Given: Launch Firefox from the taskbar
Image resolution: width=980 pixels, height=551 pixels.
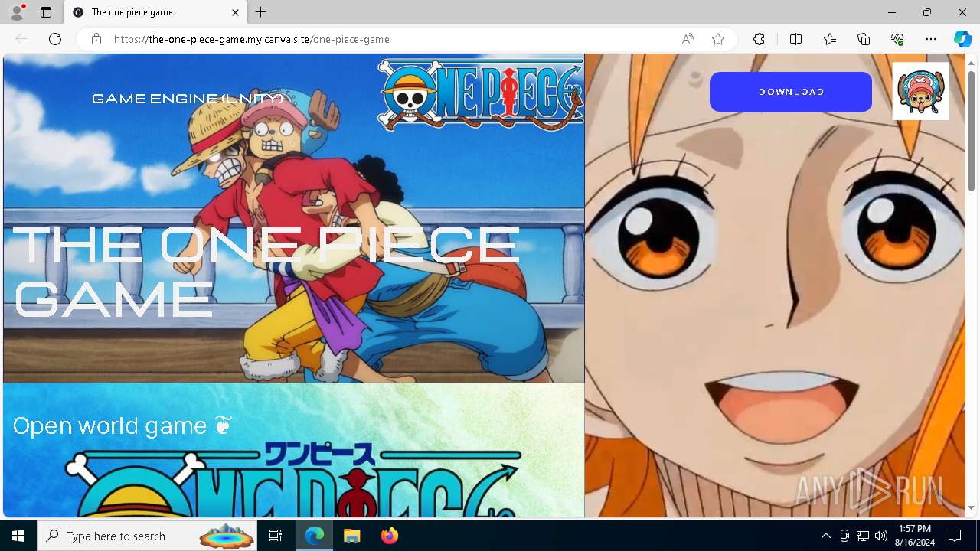Looking at the screenshot, I should tap(389, 536).
